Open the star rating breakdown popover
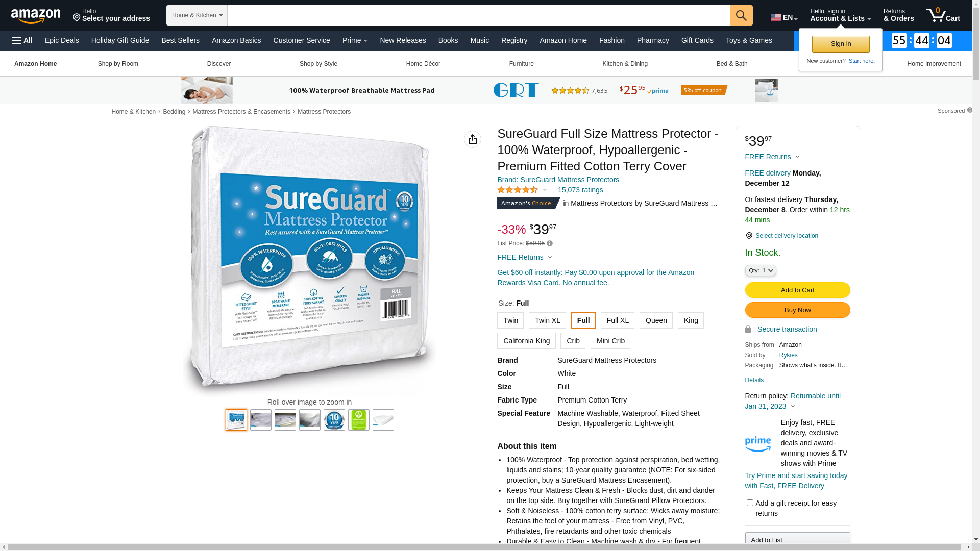 pyautogui.click(x=522, y=190)
